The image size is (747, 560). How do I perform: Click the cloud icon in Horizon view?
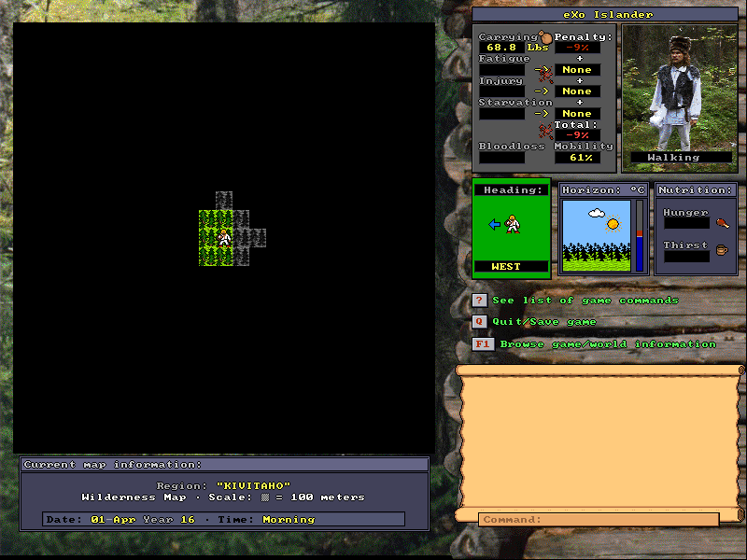[597, 213]
